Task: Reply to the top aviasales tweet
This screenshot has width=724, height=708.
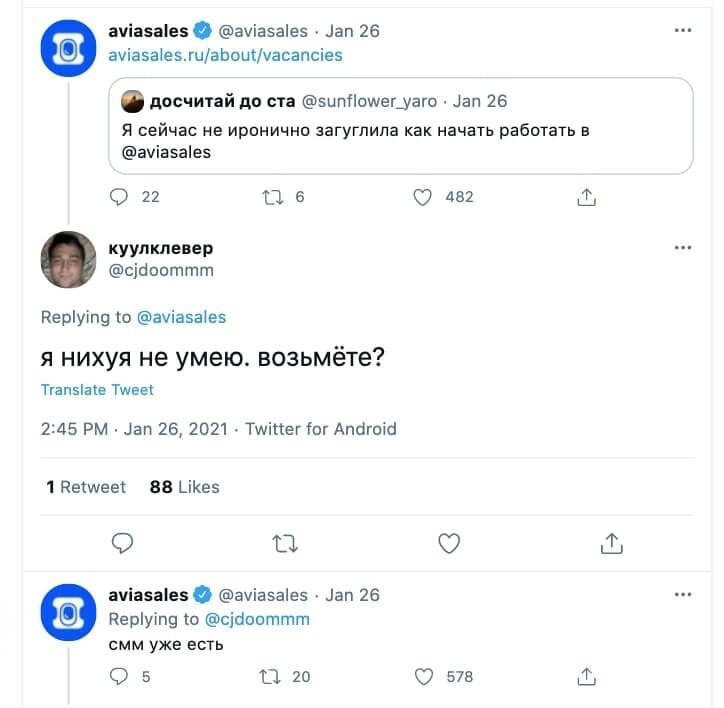Action: pyautogui.click(x=120, y=197)
